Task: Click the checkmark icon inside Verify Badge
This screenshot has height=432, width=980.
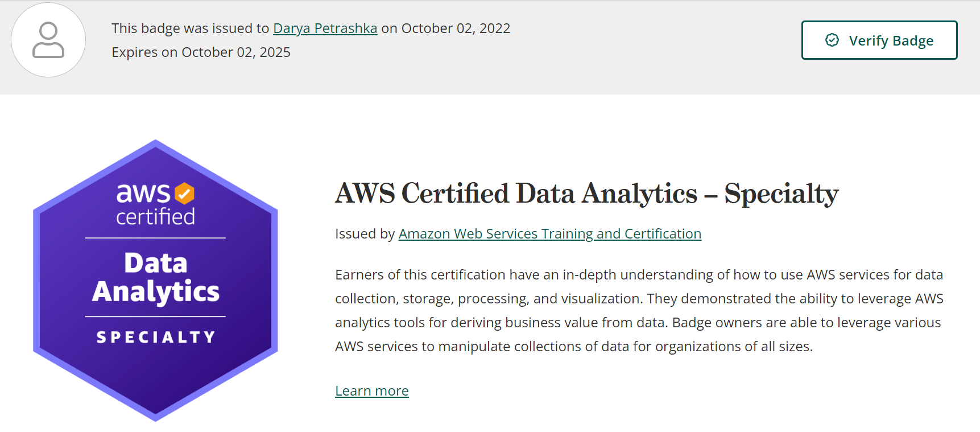Action: point(832,40)
